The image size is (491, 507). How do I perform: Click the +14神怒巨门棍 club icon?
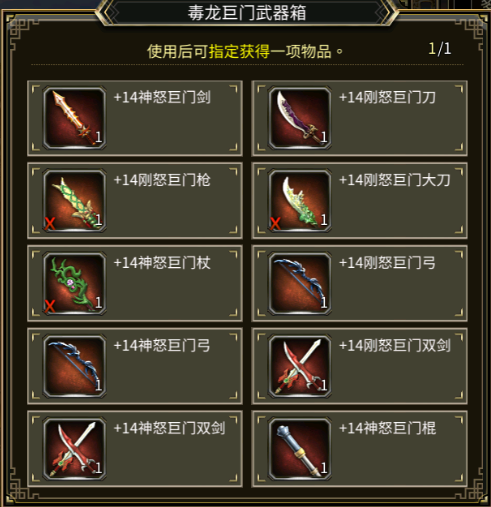pyautogui.click(x=300, y=449)
